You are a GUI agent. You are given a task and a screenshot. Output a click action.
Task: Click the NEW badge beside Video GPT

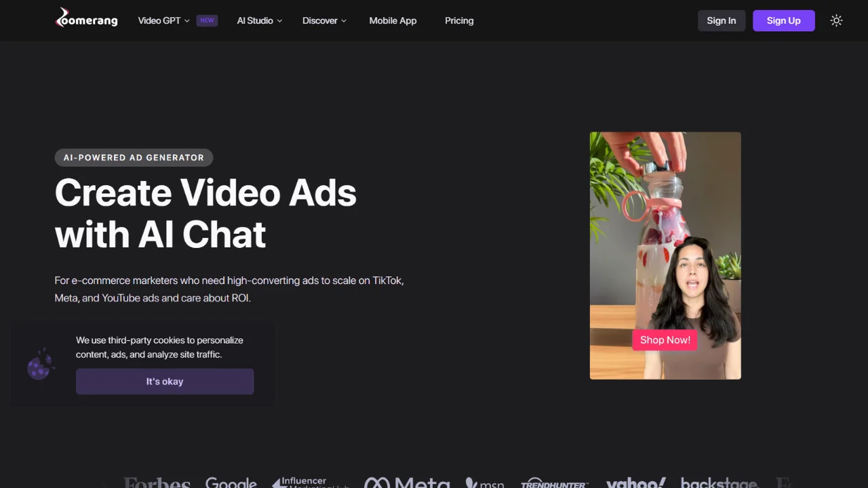click(x=207, y=20)
